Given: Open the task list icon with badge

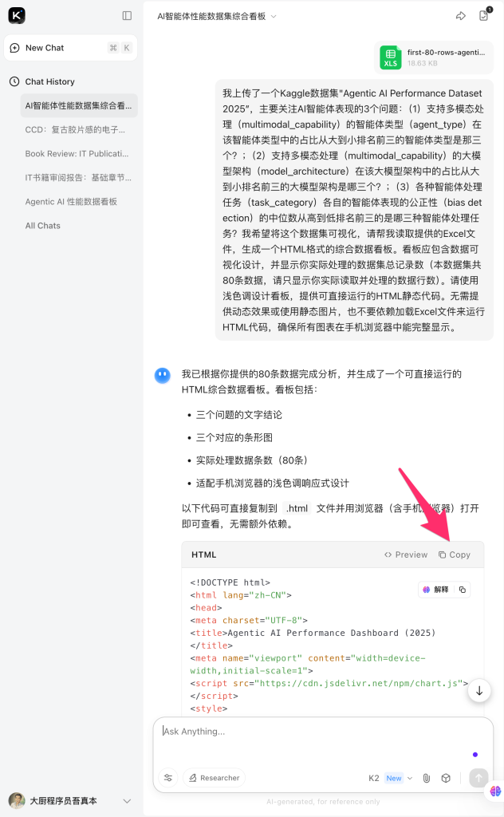Looking at the screenshot, I should (x=483, y=16).
